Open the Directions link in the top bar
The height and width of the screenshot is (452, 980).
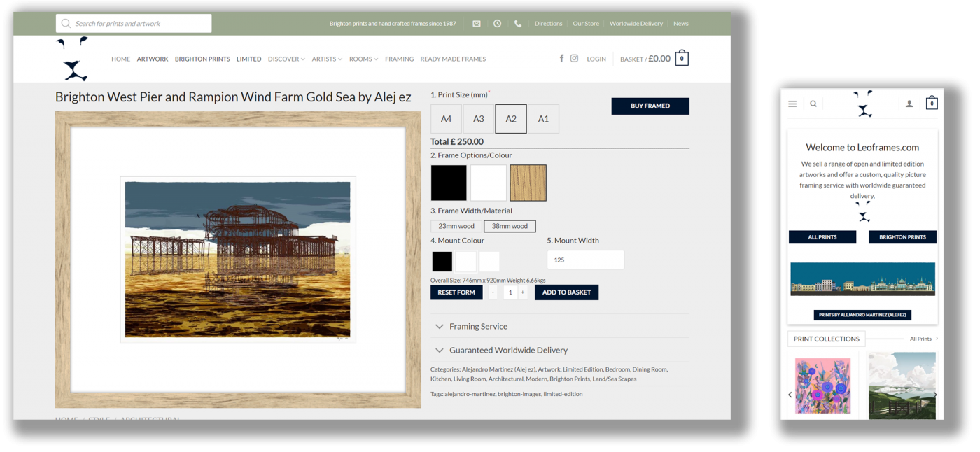coord(548,24)
